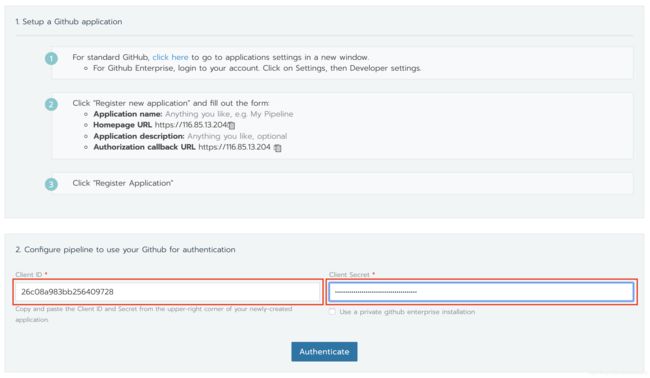Click the private github enterprise installation label
Image resolution: width=650 pixels, height=378 pixels.
407,312
